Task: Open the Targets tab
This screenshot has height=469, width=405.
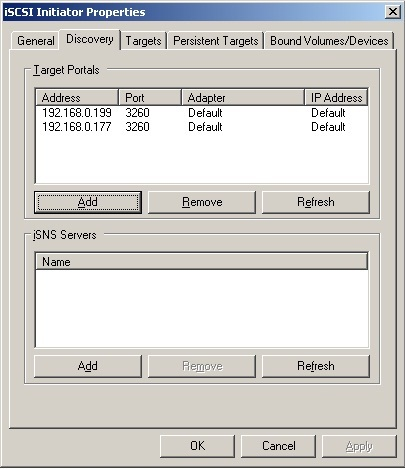Action: pyautogui.click(x=143, y=41)
